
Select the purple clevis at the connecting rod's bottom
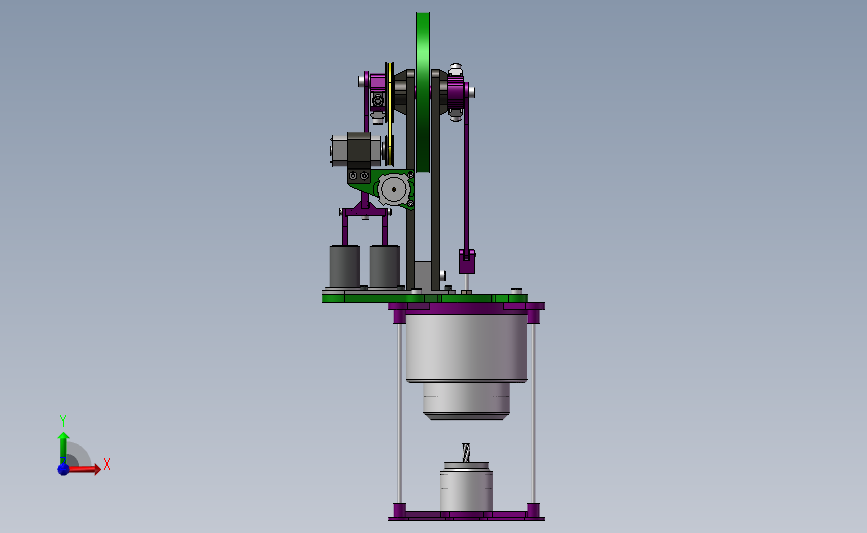pos(467,262)
